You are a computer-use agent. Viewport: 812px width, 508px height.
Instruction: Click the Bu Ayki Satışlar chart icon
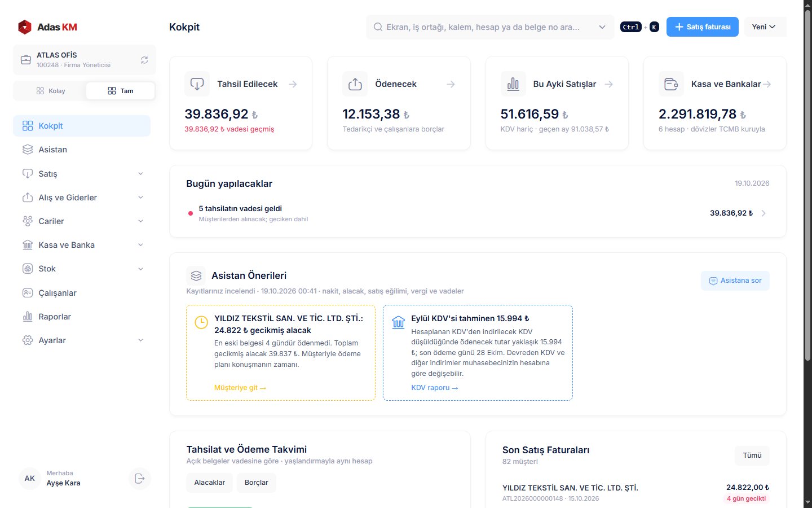(x=513, y=84)
